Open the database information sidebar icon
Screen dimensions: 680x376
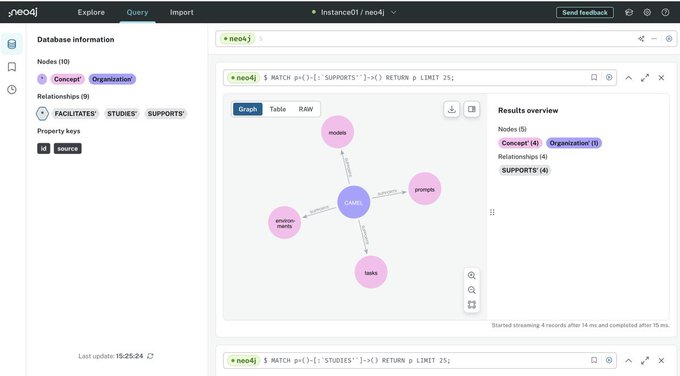[x=12, y=44]
